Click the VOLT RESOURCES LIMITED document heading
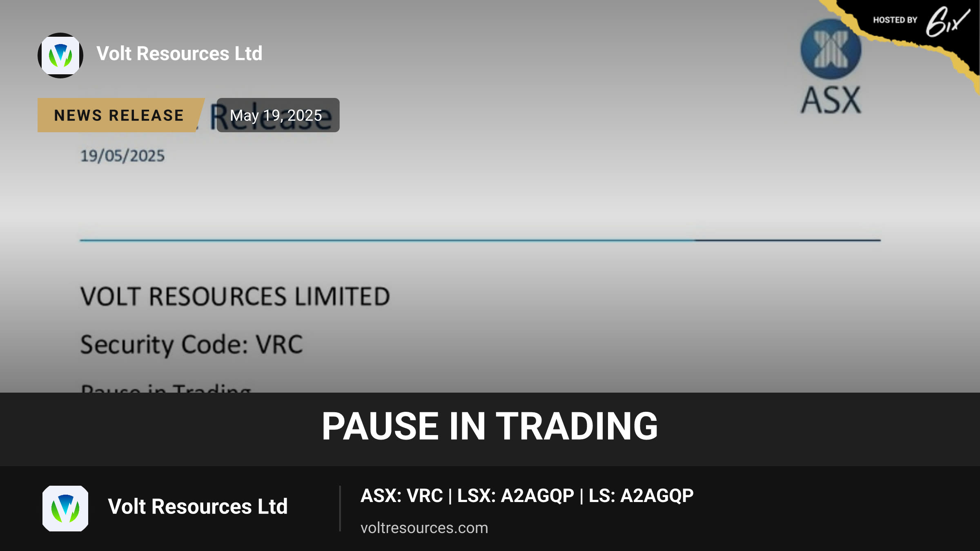Image resolution: width=980 pixels, height=551 pixels. [235, 296]
